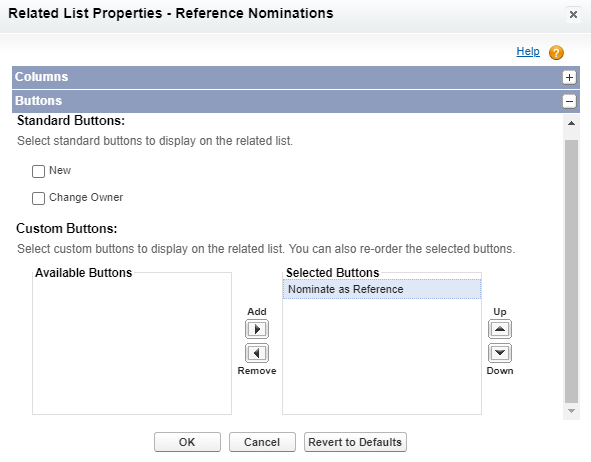Confirm changes with the OK button

(x=187, y=442)
